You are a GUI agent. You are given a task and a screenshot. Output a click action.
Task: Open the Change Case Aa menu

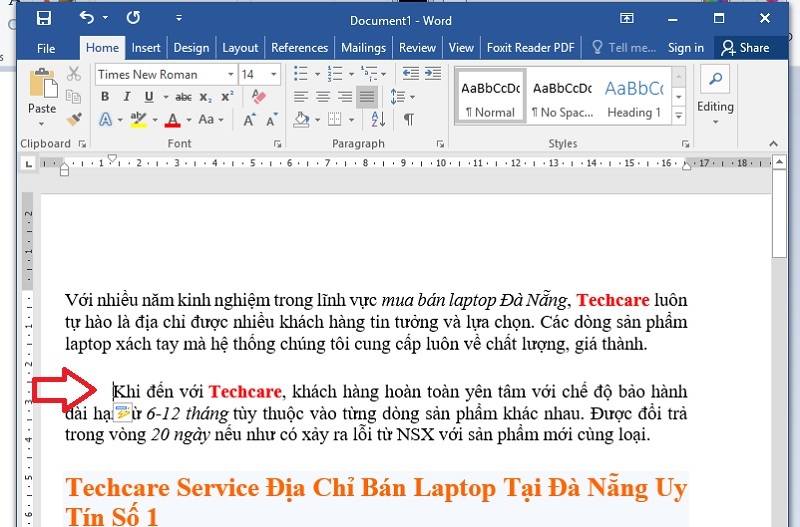coord(211,119)
